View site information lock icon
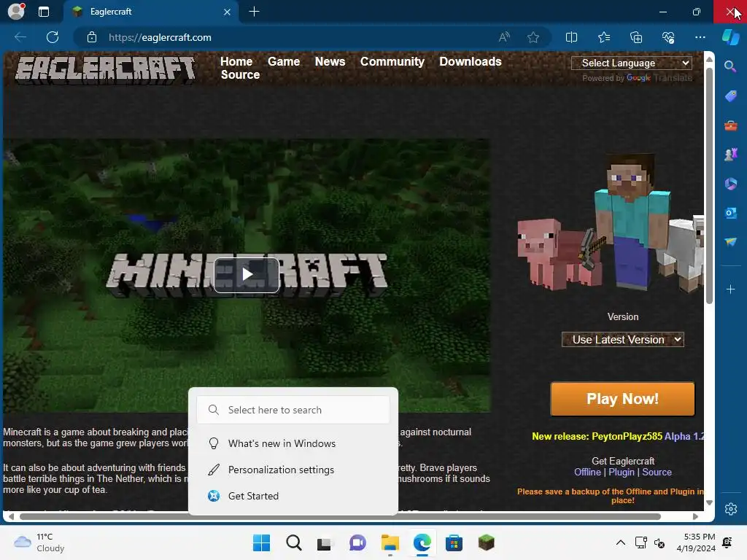The height and width of the screenshot is (560, 747). pos(92,37)
